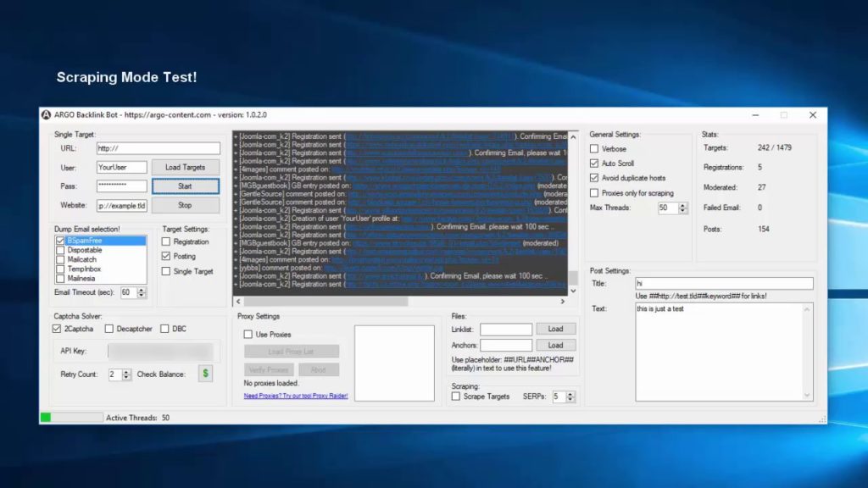Decrease the Max Threads value
The height and width of the screenshot is (488, 868).
click(682, 211)
